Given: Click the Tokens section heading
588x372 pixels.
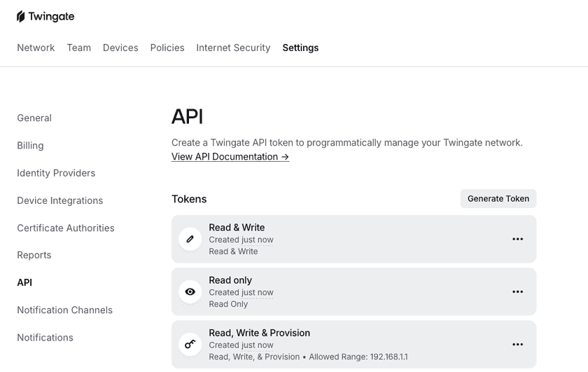Looking at the screenshot, I should [x=189, y=199].
